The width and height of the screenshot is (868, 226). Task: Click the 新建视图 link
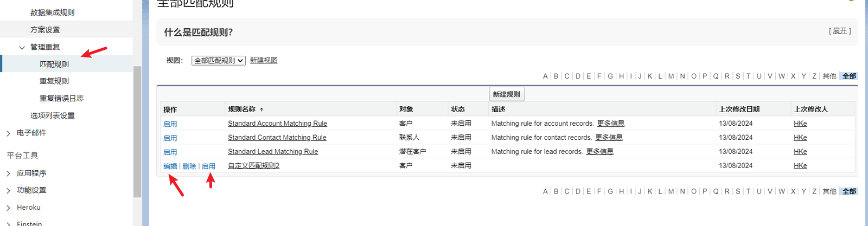pyautogui.click(x=264, y=61)
